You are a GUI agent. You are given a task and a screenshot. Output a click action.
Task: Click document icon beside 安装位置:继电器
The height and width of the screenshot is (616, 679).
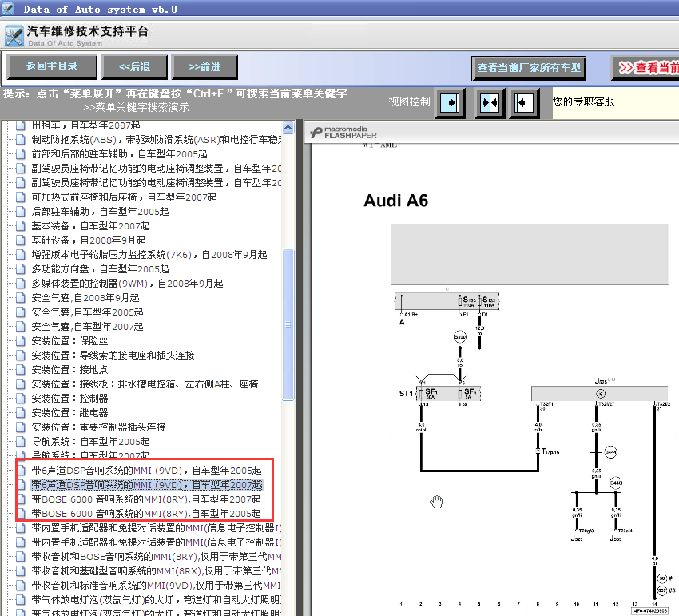click(20, 412)
